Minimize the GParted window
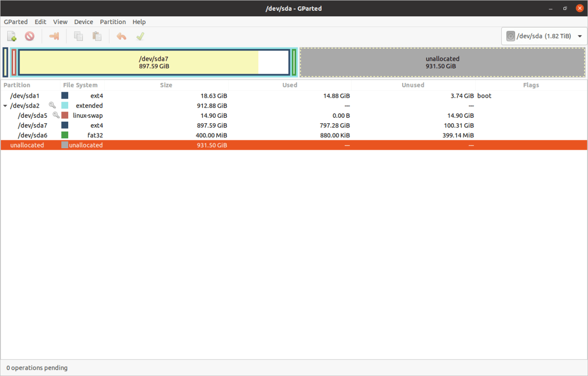This screenshot has width=588, height=376. tap(551, 8)
